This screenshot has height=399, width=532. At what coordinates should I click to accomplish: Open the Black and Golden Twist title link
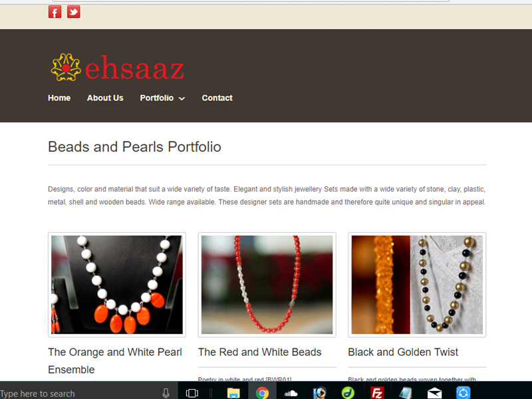[x=403, y=352]
